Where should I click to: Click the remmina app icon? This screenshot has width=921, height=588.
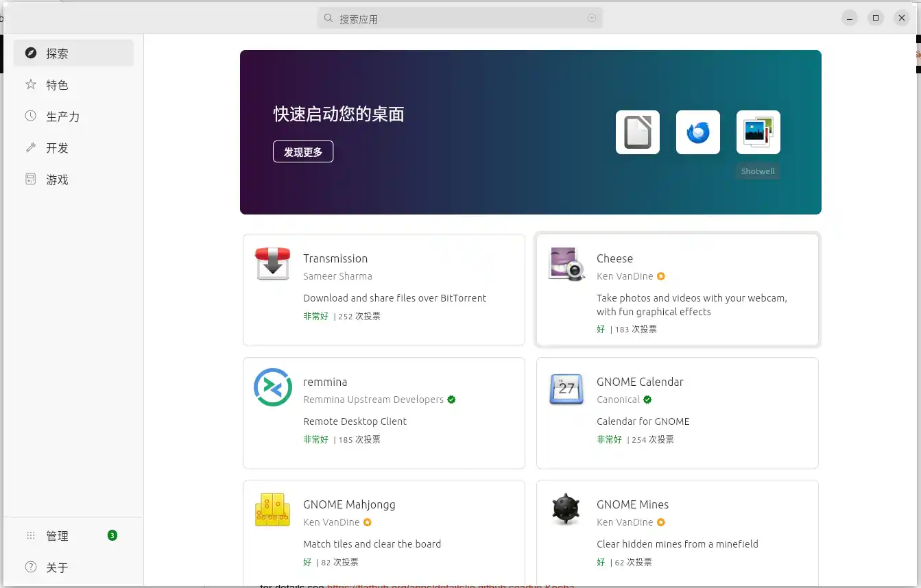pyautogui.click(x=272, y=387)
